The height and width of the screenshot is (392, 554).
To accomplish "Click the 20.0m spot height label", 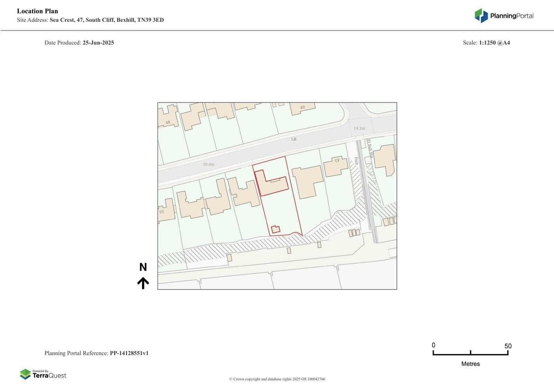I will (208, 164).
